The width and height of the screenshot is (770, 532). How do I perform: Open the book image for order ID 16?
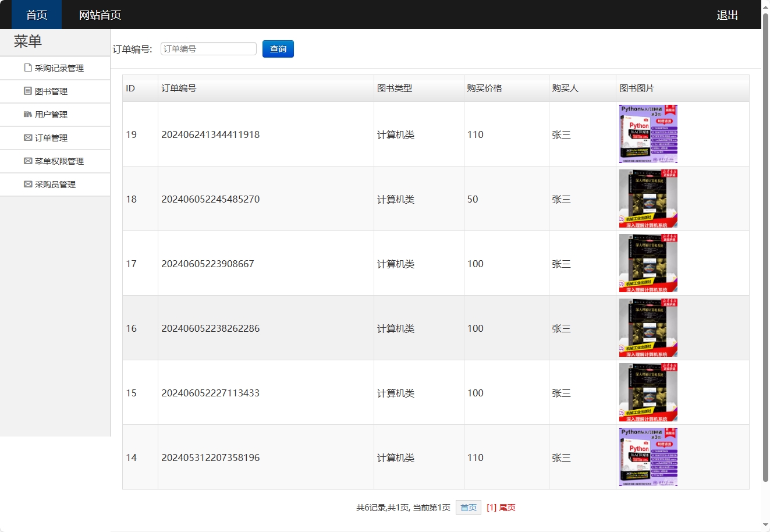coord(648,328)
